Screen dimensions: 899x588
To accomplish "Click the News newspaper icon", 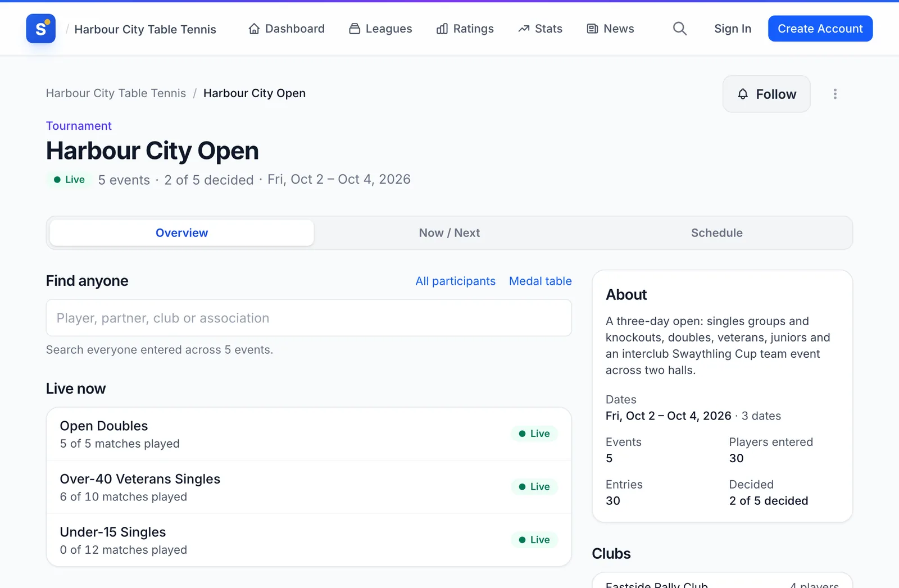I will [x=592, y=29].
